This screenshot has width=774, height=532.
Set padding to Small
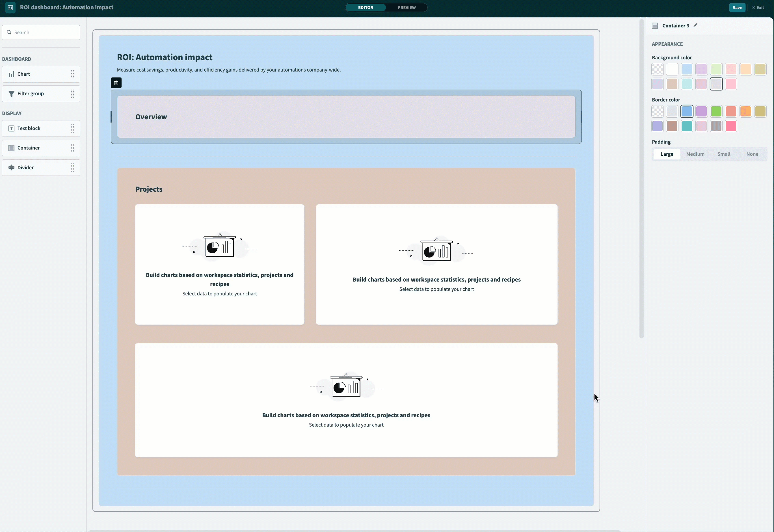[x=724, y=154]
